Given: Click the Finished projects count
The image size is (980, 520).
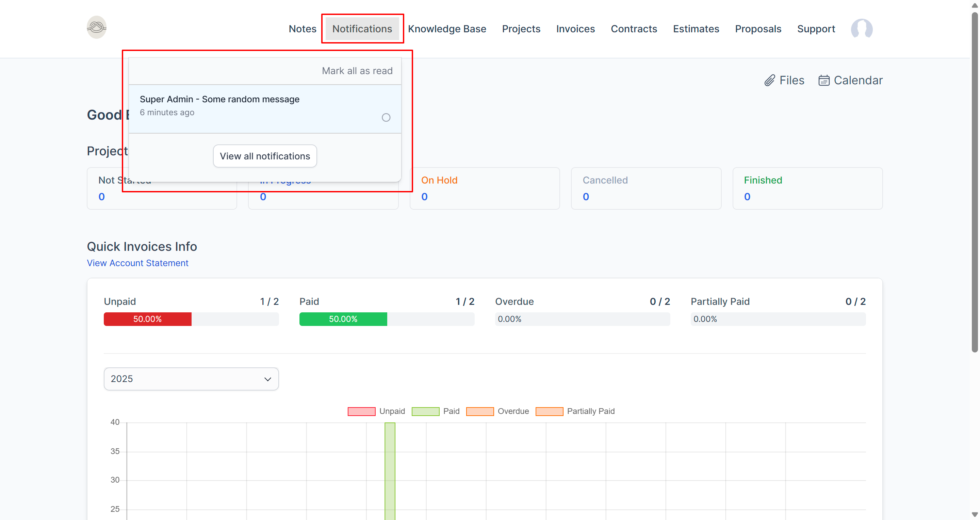Looking at the screenshot, I should coord(747,196).
